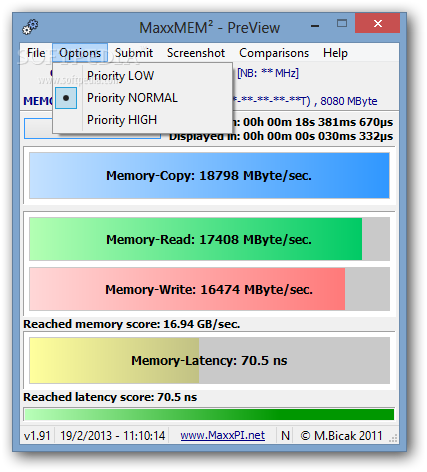The image size is (427, 472).
Task: Click the v1.91 version status cell
Action: (x=37, y=436)
